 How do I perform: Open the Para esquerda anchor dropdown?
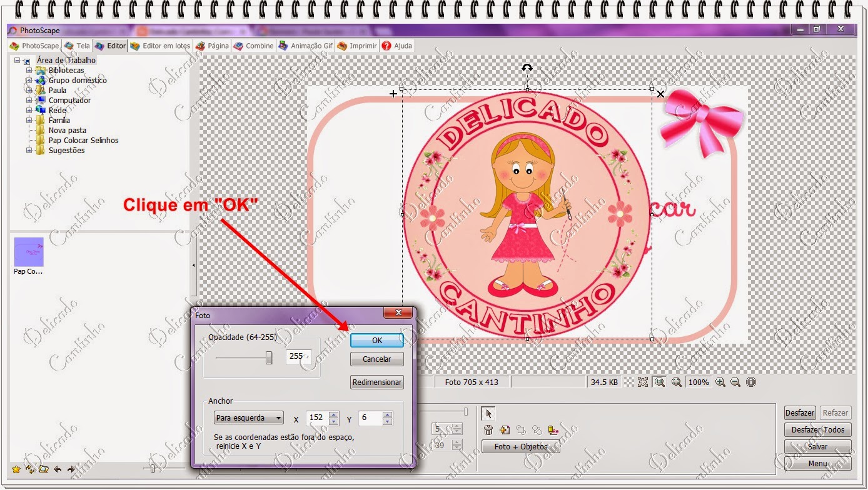tap(248, 417)
